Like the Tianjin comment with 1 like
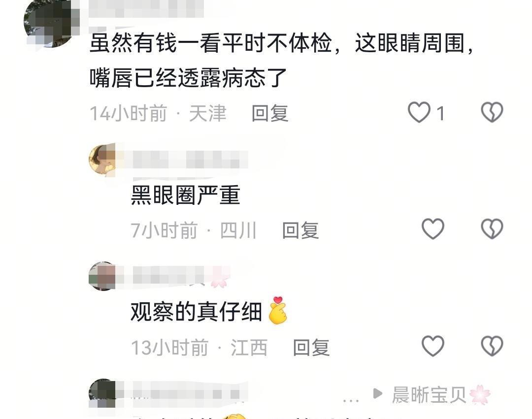Viewport: 532px width, 419px height. click(x=419, y=112)
